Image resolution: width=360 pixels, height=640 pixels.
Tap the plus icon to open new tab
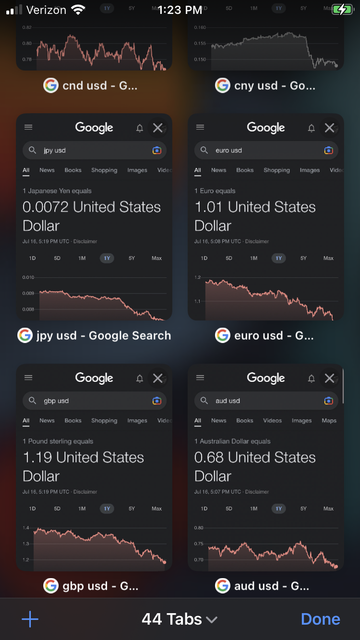(x=30, y=619)
